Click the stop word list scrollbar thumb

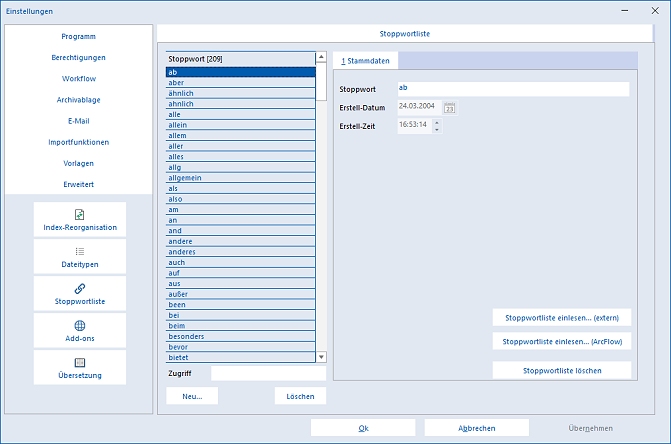click(x=321, y=81)
